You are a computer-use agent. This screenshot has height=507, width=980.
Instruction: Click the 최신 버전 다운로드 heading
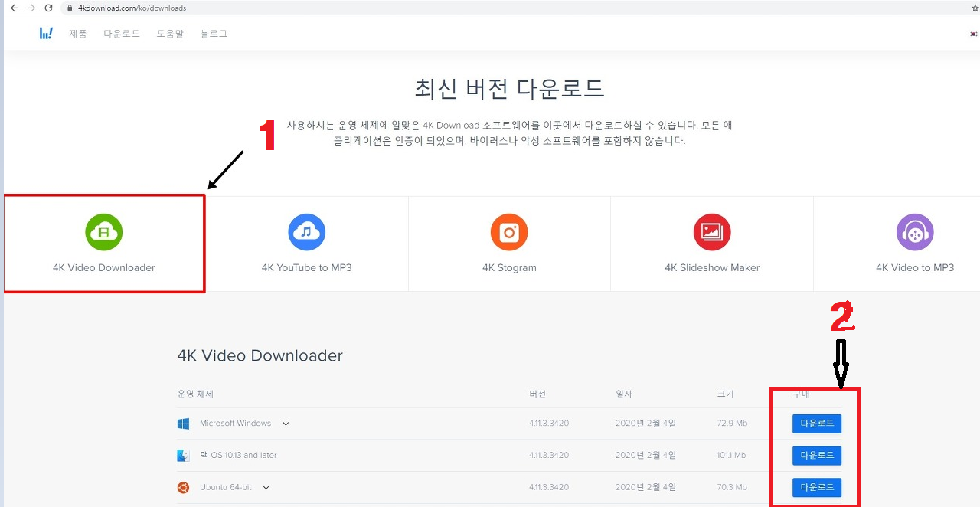(509, 88)
